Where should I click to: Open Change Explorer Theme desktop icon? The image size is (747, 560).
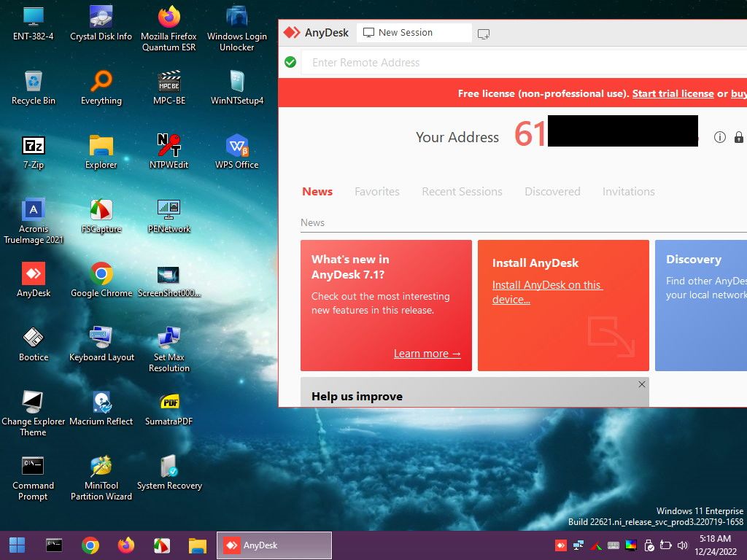pos(34,413)
